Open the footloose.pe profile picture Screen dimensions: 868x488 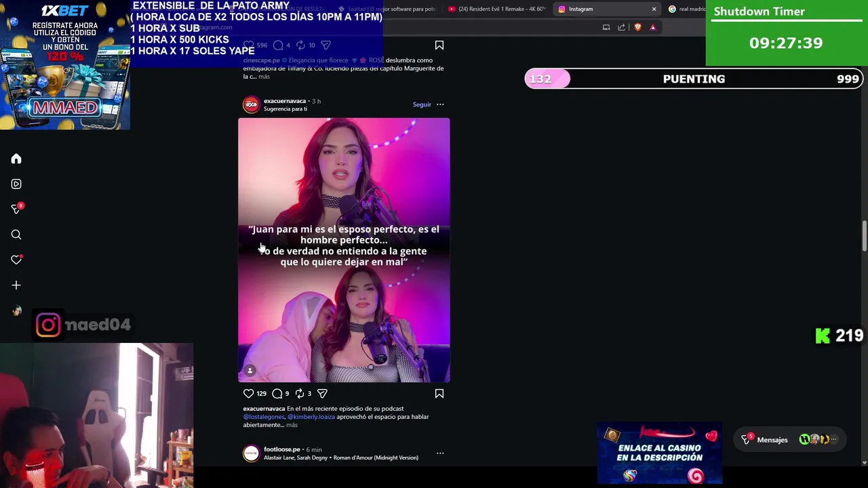(252, 453)
